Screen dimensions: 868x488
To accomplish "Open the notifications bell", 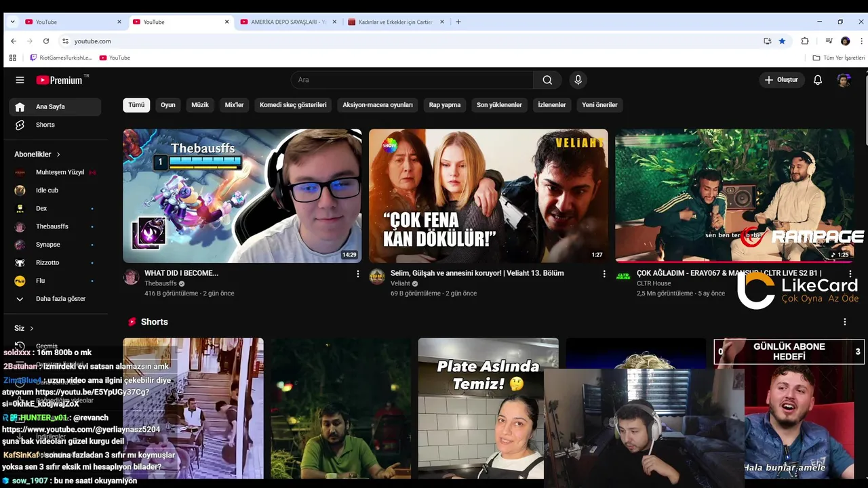I will pos(818,80).
